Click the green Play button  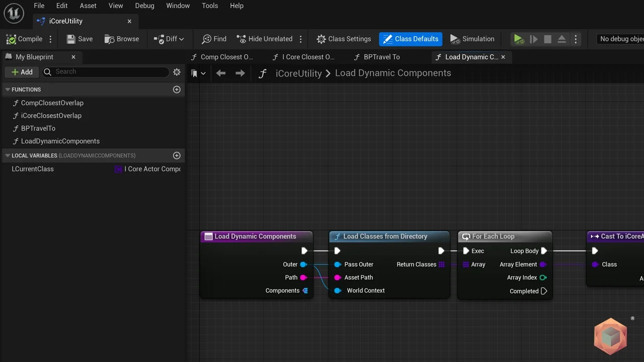519,39
